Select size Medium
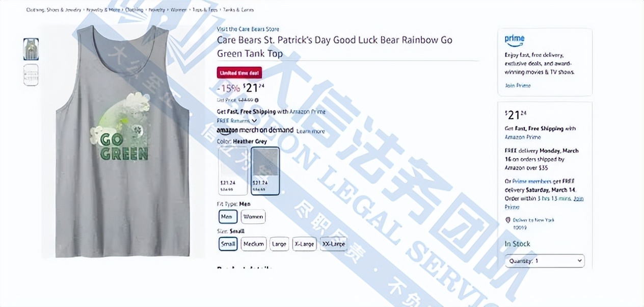The height and width of the screenshot is (307, 644). point(253,244)
